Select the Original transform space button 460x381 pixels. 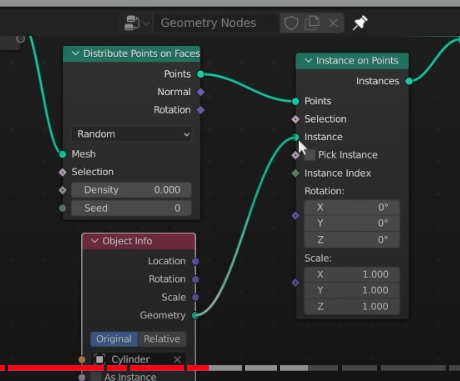pyautogui.click(x=114, y=339)
